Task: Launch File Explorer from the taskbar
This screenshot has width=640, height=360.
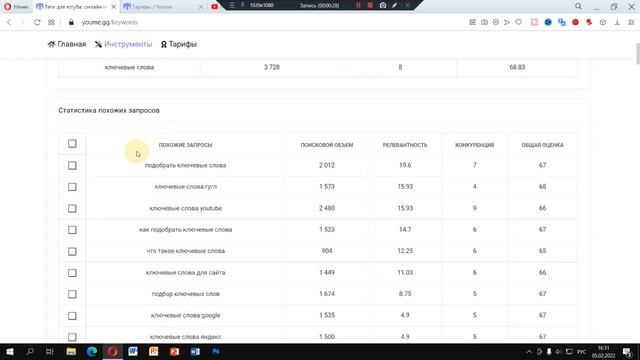Action: point(71,351)
